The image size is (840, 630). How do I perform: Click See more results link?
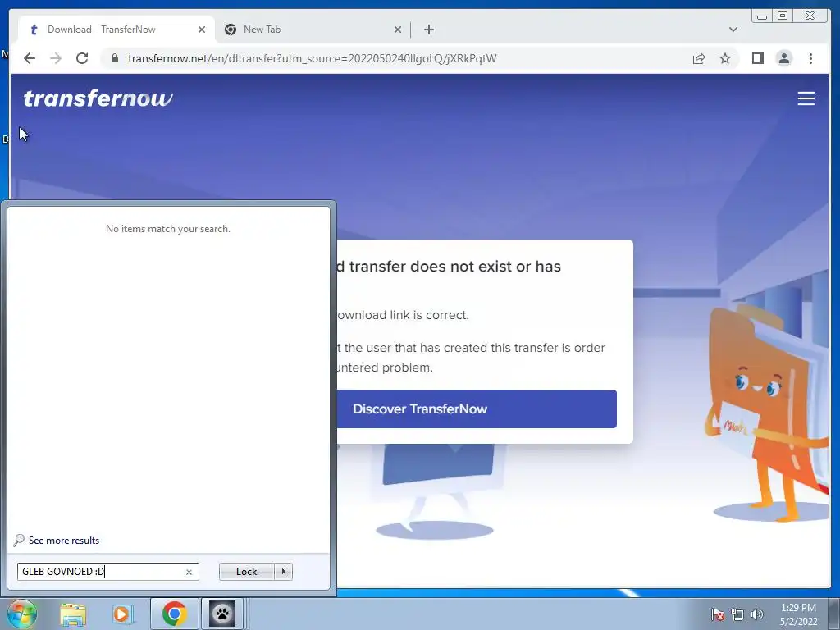64,541
